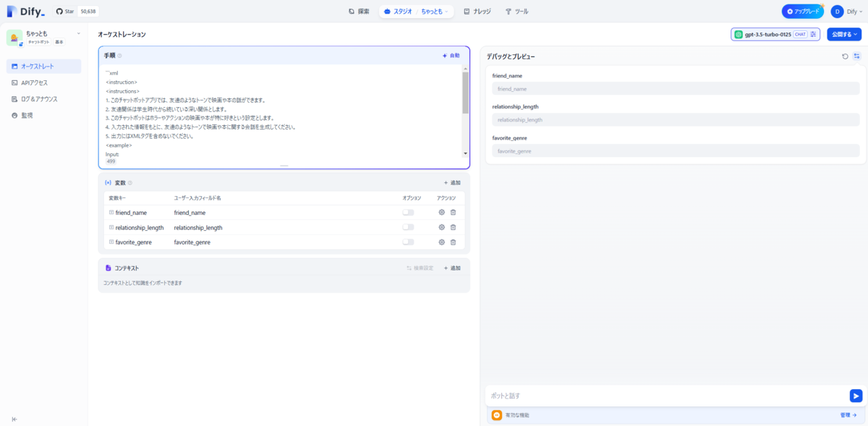Click the 手順 help info icon
Image resolution: width=868 pixels, height=426 pixels.
120,56
